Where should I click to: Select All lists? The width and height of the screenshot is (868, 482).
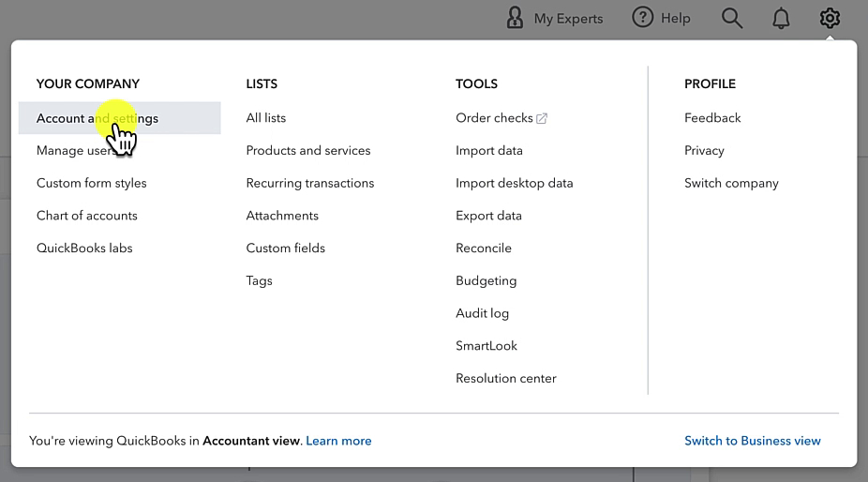[266, 118]
